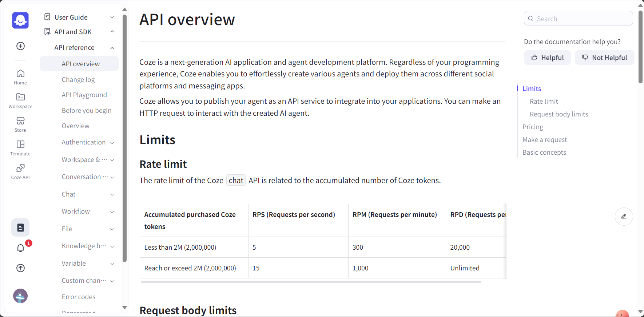Expand the User Guide section
644x317 pixels.
[112, 17]
